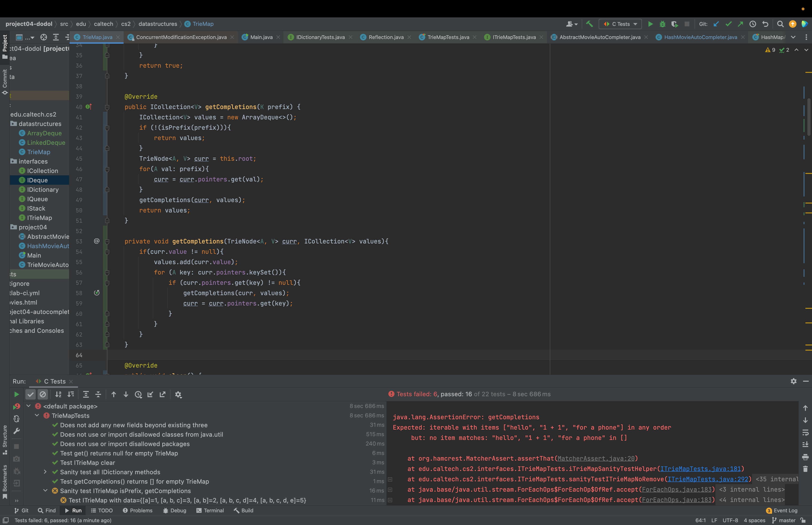
Task: Open the C Tests run configuration dropdown
Action: [x=620, y=24]
